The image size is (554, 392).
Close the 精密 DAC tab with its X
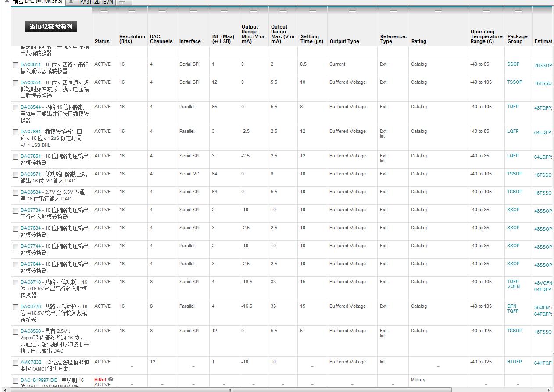pyautogui.click(x=7, y=1)
